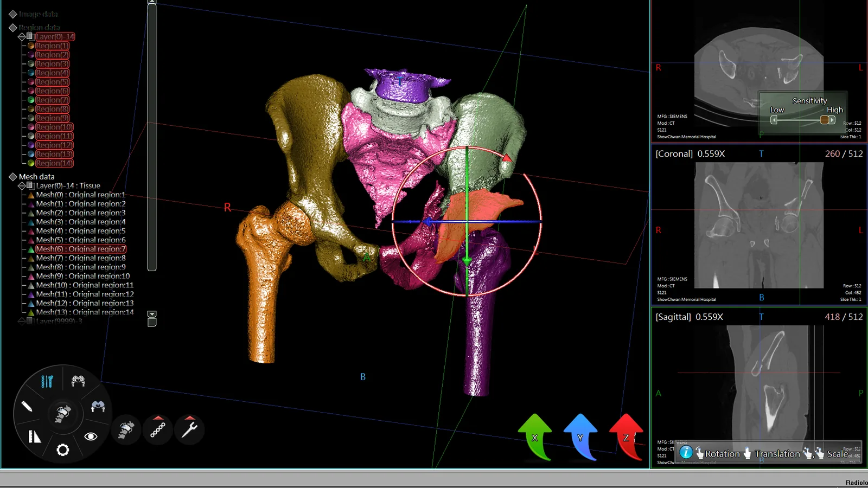Viewport: 868px width, 488px height.
Task: Select Mesh(10) : Original region:11
Action: (x=85, y=285)
